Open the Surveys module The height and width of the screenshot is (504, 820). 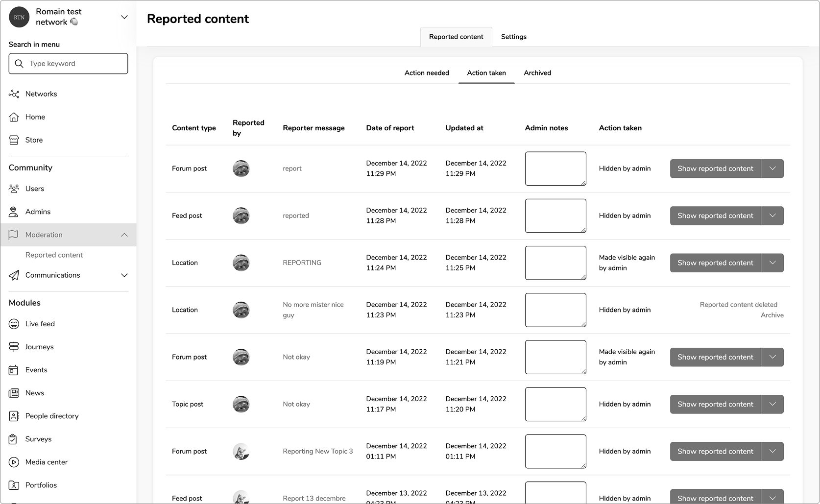tap(38, 439)
